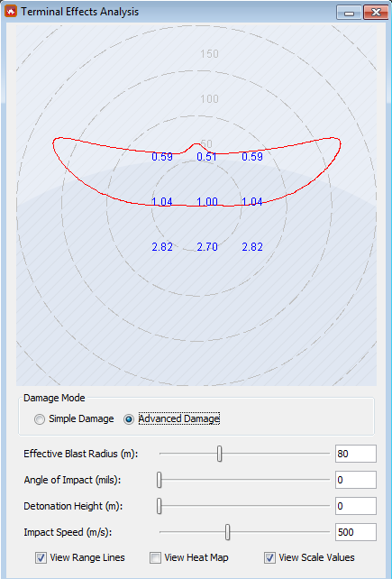Click the Detonation Height slider handle

160,506
